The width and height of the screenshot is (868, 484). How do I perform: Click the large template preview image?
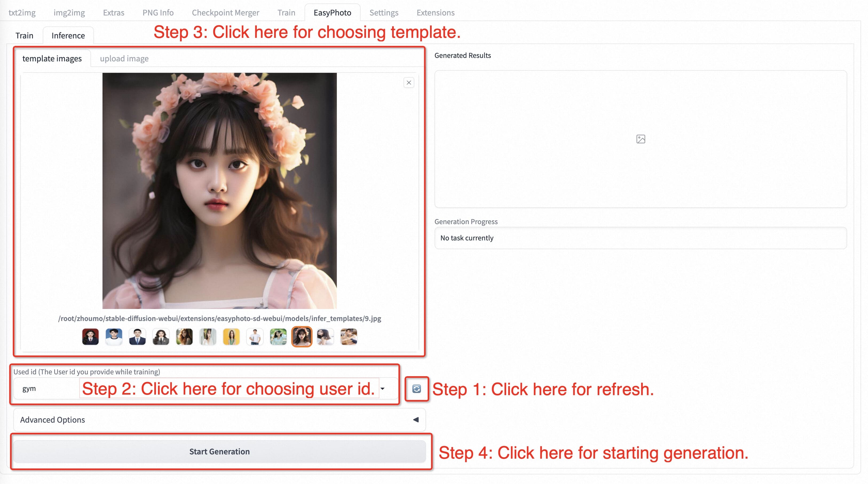pyautogui.click(x=219, y=191)
